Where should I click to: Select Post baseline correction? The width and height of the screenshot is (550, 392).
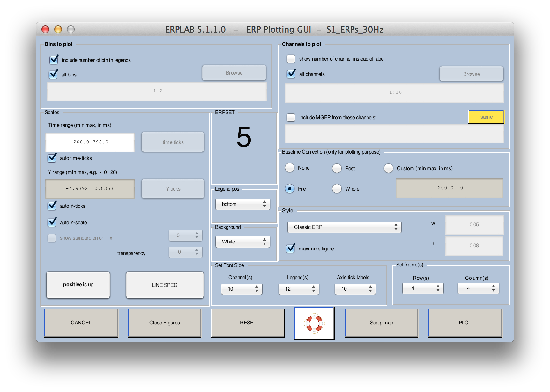click(337, 168)
